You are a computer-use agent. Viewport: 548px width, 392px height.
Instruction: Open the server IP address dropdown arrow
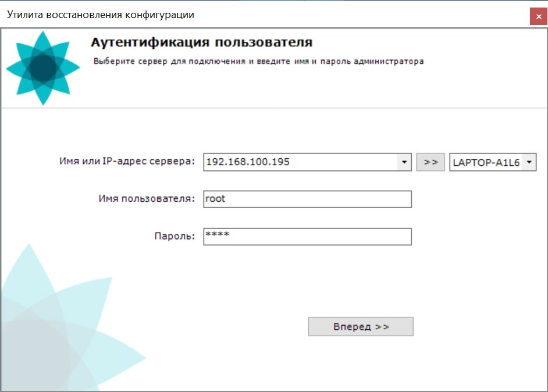pyautogui.click(x=404, y=162)
